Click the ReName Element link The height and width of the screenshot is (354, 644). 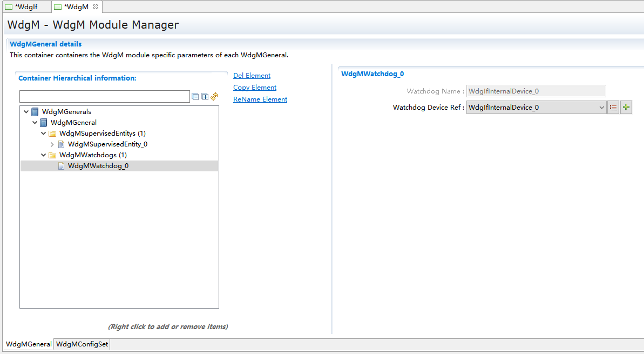(260, 99)
